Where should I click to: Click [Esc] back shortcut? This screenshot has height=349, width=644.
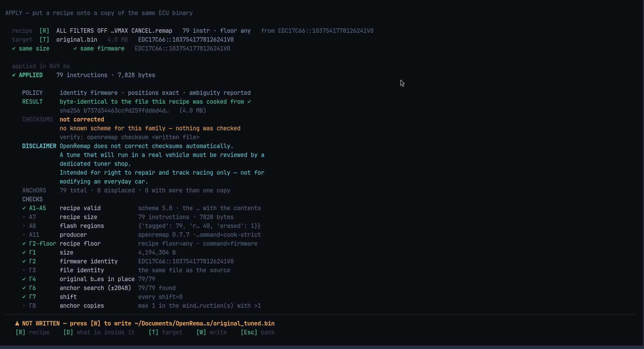(x=258, y=332)
